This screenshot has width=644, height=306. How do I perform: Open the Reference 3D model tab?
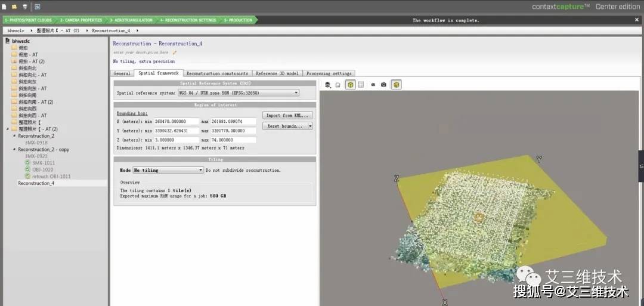277,73
